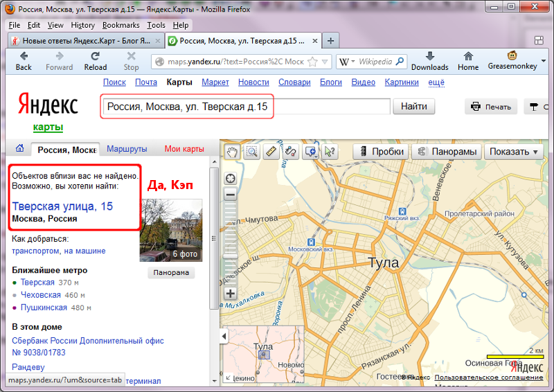Collapse the mini-map with the arrow
Viewport: 554px width, 392px height.
[x=224, y=336]
